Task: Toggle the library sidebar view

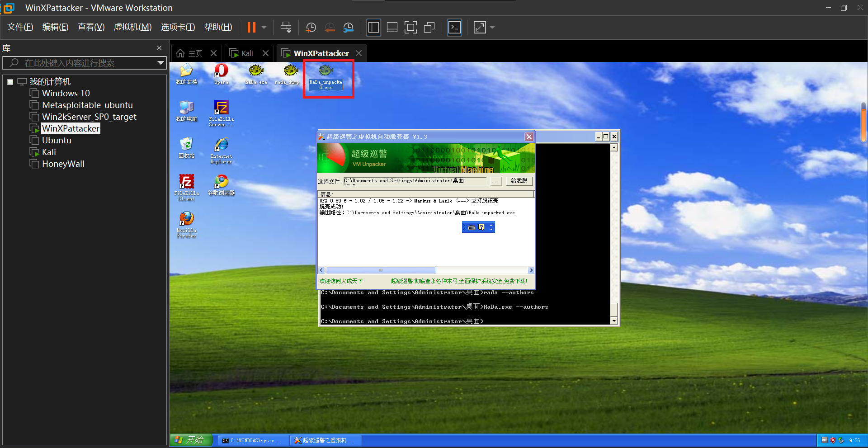Action: coord(373,28)
